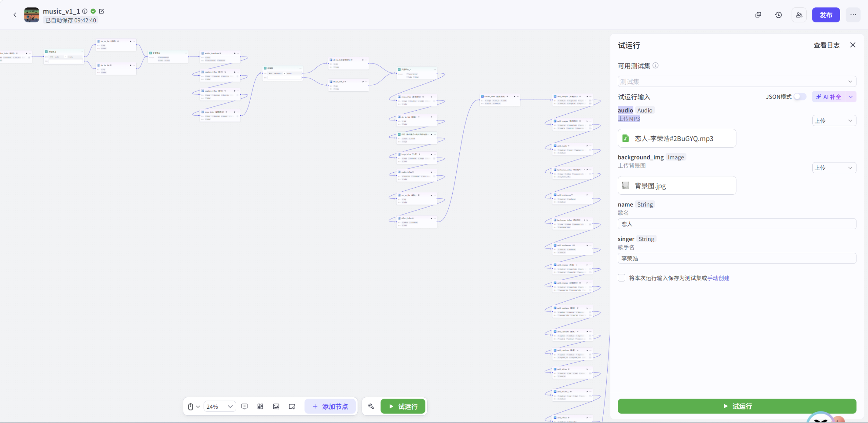Open 查看日志 in the test run panel
The image size is (868, 423).
[826, 45]
